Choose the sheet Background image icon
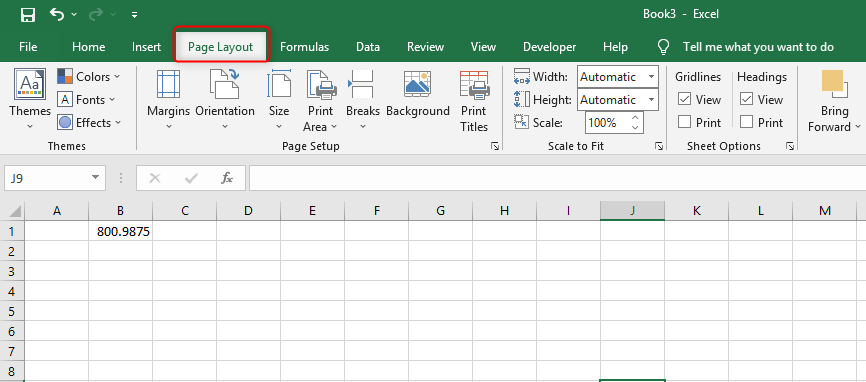Image resolution: width=866 pixels, height=382 pixels. (x=417, y=84)
